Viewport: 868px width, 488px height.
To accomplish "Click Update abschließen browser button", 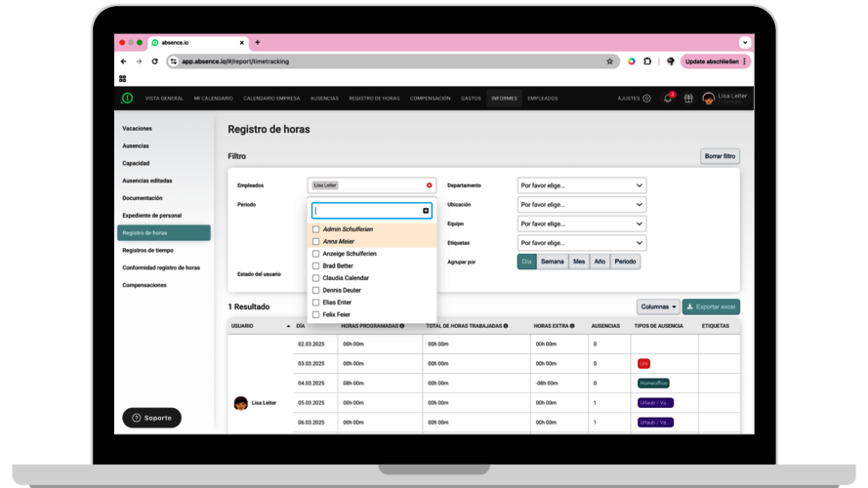I will click(716, 61).
